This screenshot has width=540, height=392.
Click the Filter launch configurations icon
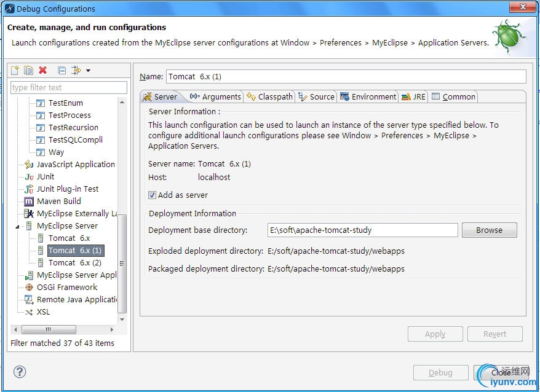click(76, 71)
